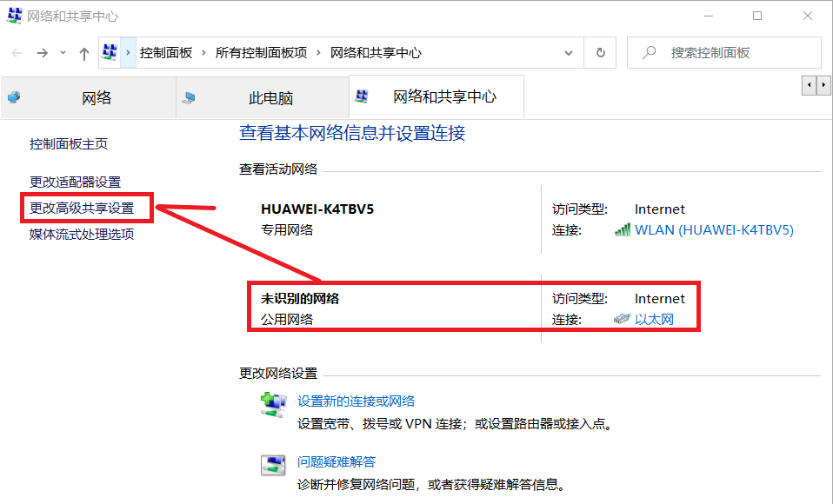Image resolution: width=833 pixels, height=504 pixels.
Task: Click the WLAN signal strength icon
Action: click(622, 230)
